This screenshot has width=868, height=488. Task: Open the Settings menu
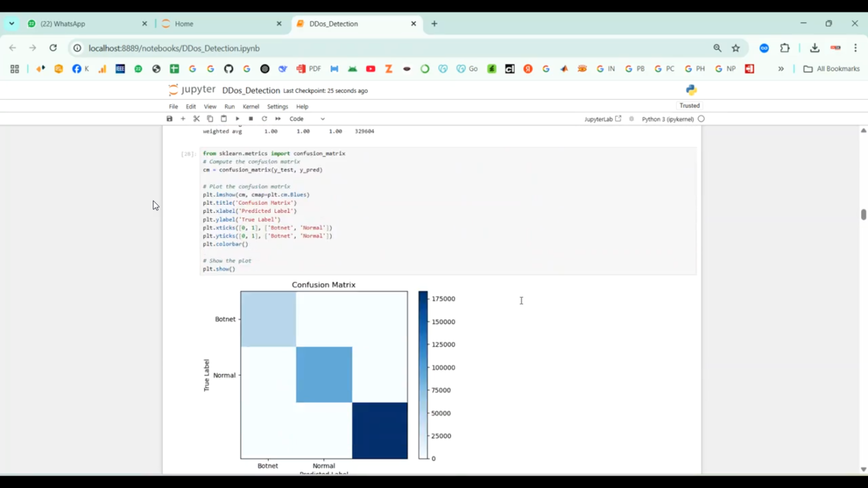click(x=277, y=107)
